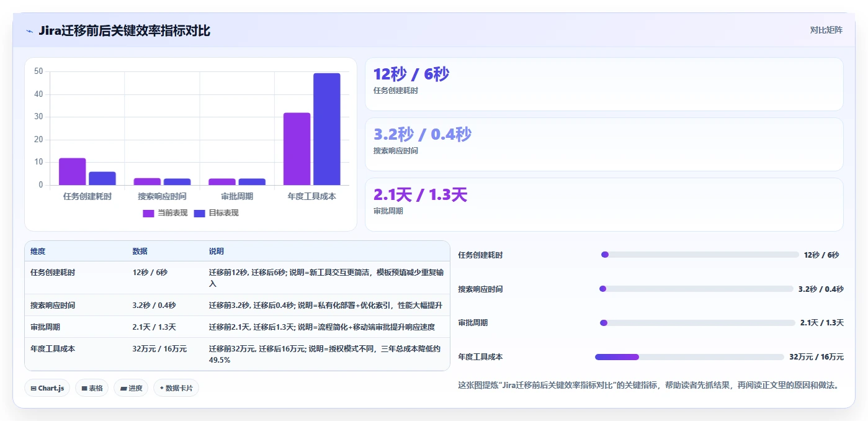Click 审批周期 caption in third data card
The width and height of the screenshot is (868, 421).
tap(388, 211)
